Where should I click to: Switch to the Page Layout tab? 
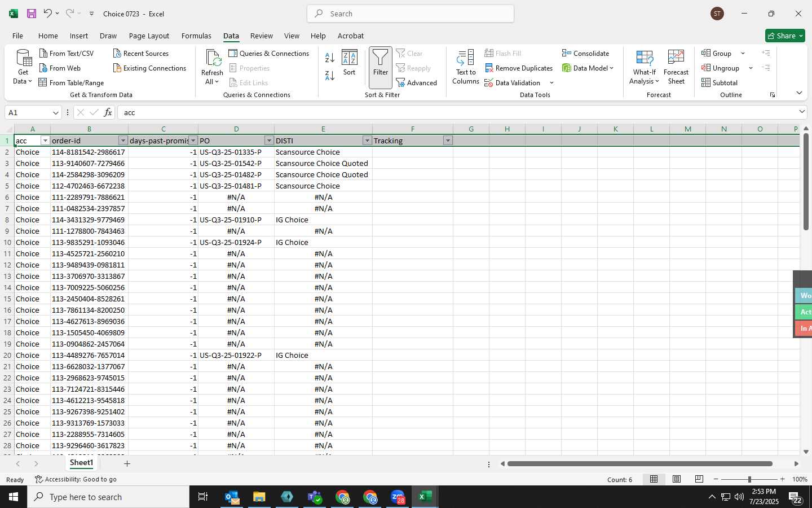(149, 36)
